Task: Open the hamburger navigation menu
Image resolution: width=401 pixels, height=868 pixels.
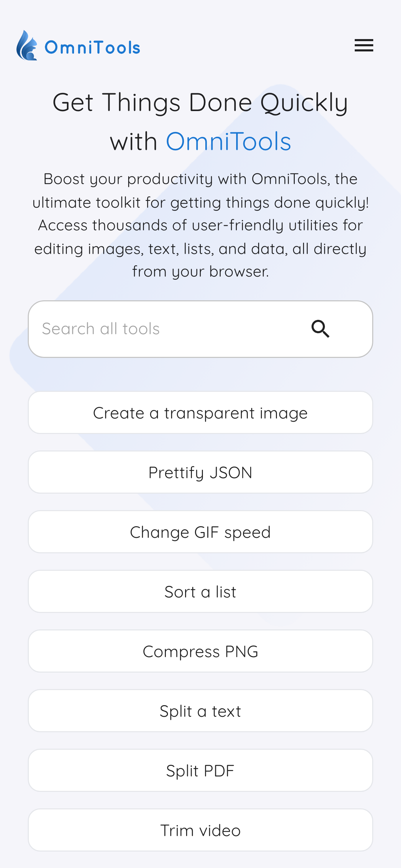Action: pos(364,45)
